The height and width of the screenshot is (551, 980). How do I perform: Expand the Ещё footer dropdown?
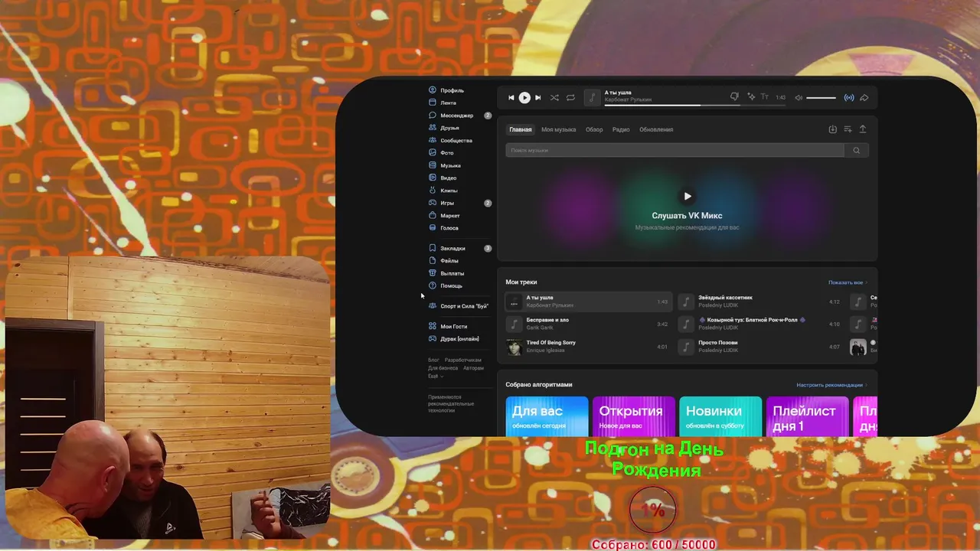[435, 377]
